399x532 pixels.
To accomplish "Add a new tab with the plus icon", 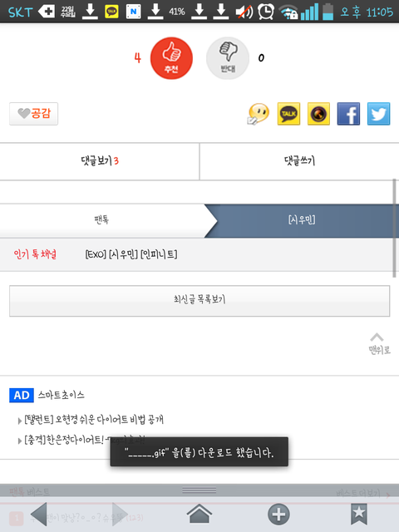I will (x=278, y=515).
